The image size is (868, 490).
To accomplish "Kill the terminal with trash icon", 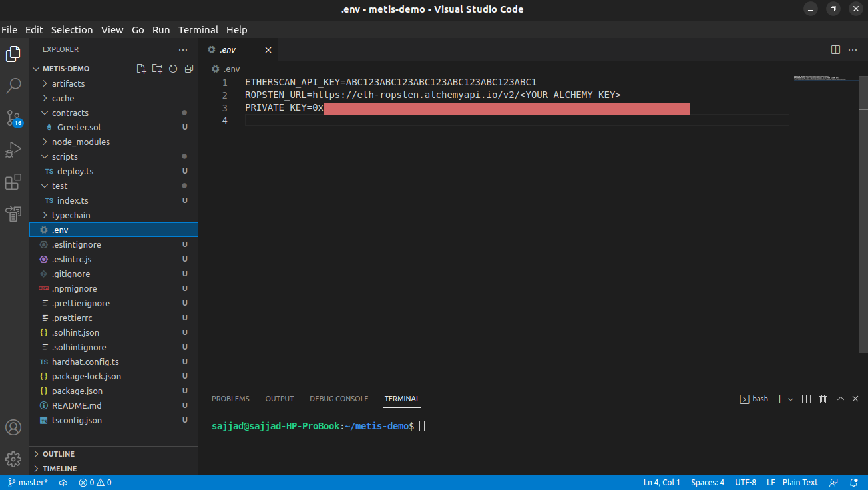I will [823, 399].
